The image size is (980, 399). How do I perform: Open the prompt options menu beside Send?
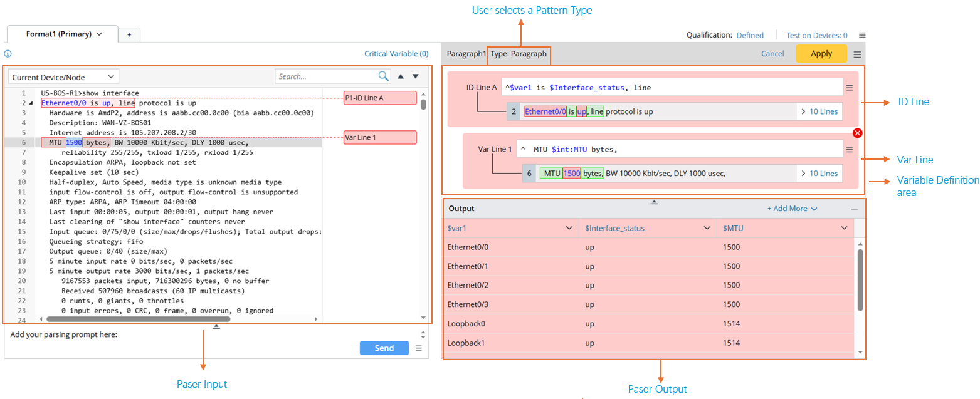419,348
